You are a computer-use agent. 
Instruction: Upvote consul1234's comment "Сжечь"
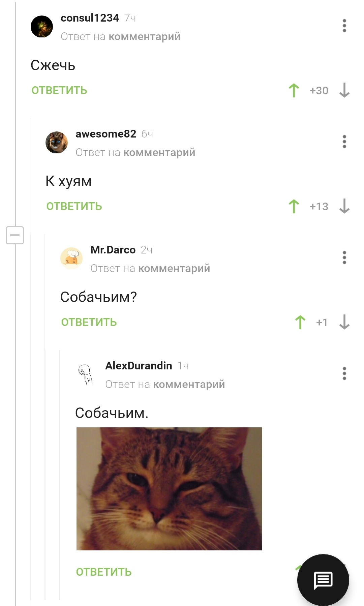pyautogui.click(x=294, y=90)
